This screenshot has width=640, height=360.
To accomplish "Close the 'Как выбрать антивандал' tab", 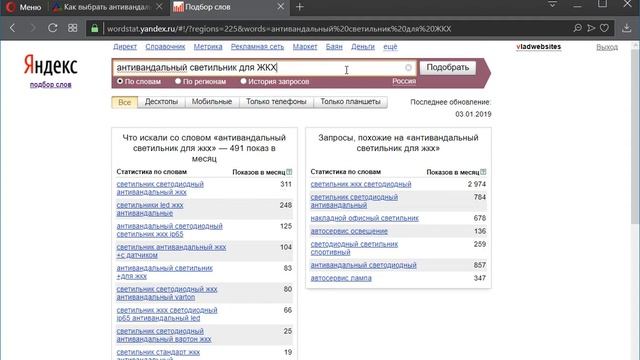I will coord(160,7).
